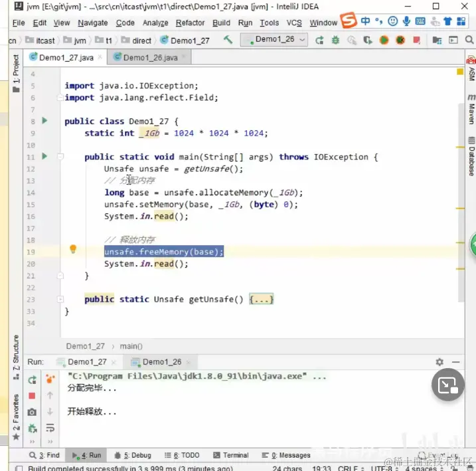Screen dimensions: 476x471
Task: Open the Sogou skin shirt icon
Action: pyautogui.click(x=447, y=21)
